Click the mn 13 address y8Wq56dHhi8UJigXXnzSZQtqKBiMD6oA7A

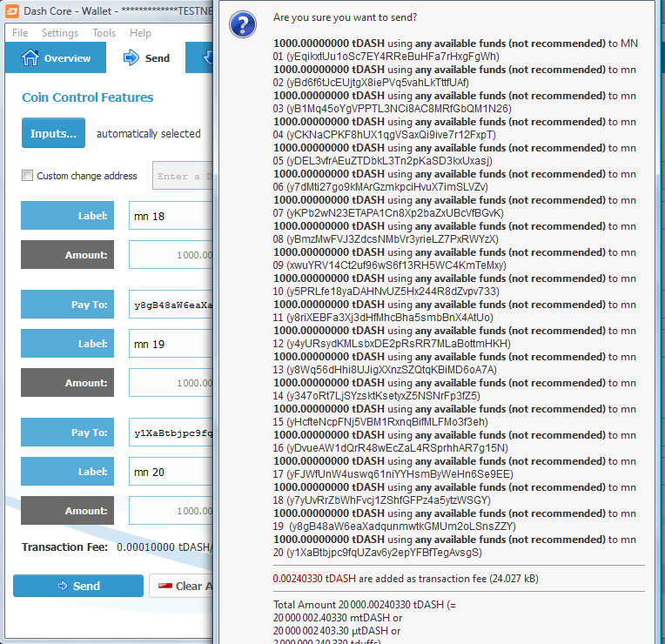point(392,370)
